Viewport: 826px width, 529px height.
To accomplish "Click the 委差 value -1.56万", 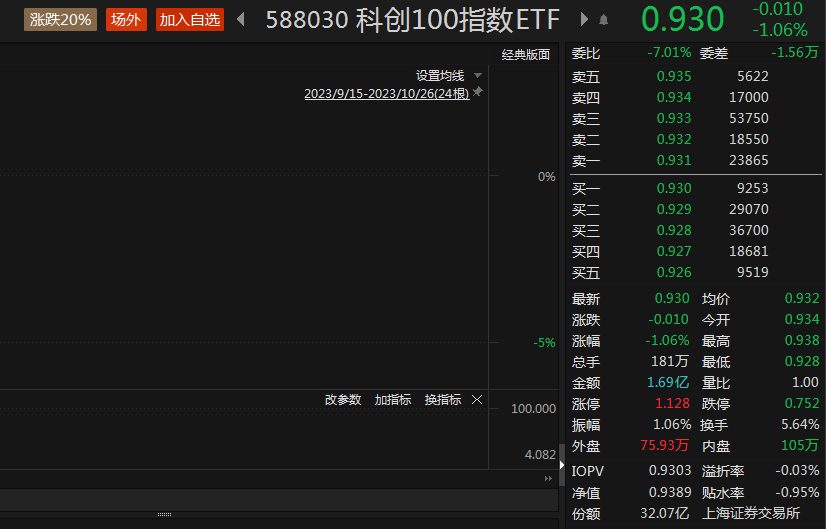I will pos(795,52).
